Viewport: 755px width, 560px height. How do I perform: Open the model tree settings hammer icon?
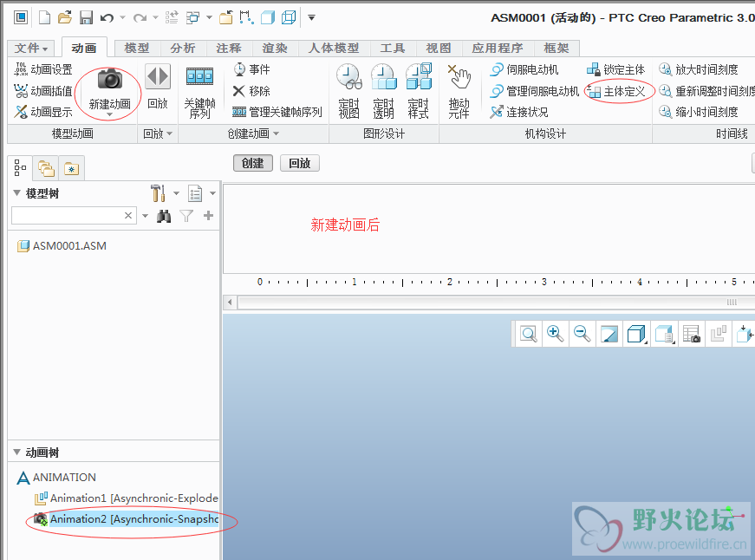click(x=158, y=193)
